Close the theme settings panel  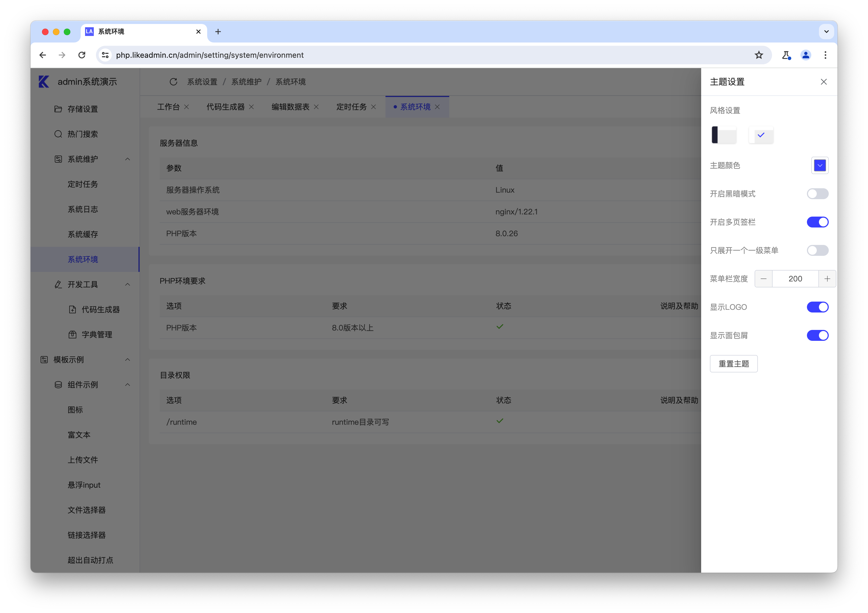coord(823,82)
